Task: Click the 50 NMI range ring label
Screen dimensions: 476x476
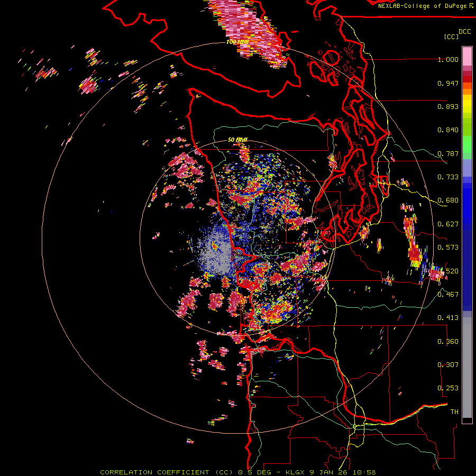Action: (237, 140)
